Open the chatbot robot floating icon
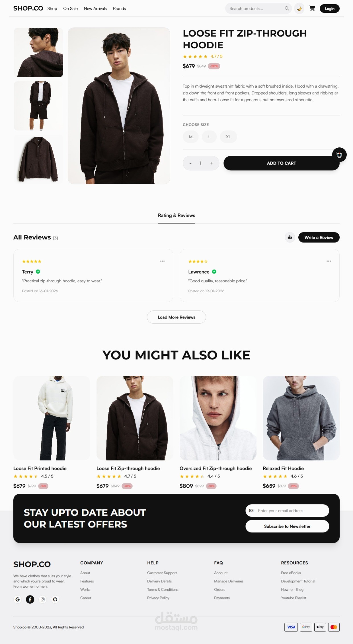 [x=339, y=155]
